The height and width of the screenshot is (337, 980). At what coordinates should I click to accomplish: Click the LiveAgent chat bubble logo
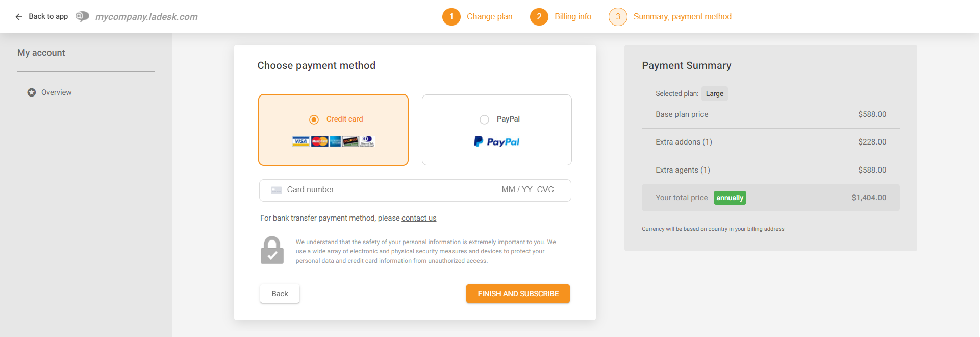(x=82, y=16)
